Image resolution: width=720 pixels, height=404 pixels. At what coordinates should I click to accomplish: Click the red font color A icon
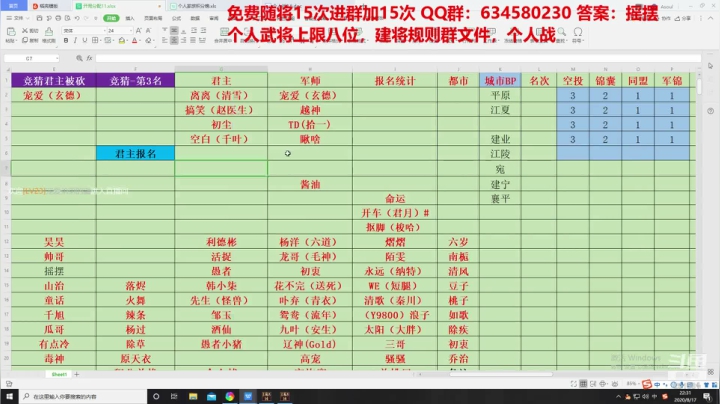[134, 40]
